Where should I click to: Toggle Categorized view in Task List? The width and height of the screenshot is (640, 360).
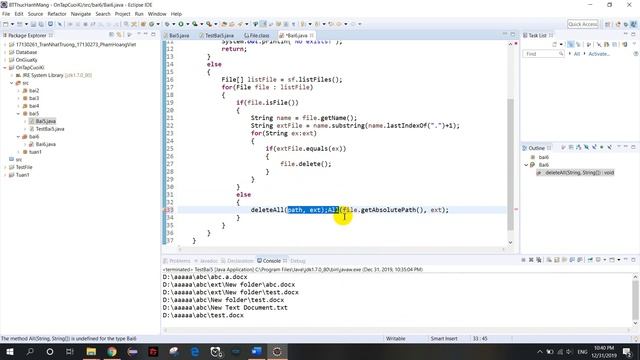(x=571, y=44)
